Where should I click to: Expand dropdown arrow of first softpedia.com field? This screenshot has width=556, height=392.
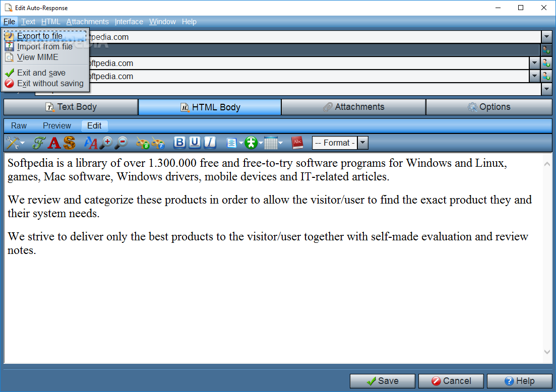pos(534,63)
